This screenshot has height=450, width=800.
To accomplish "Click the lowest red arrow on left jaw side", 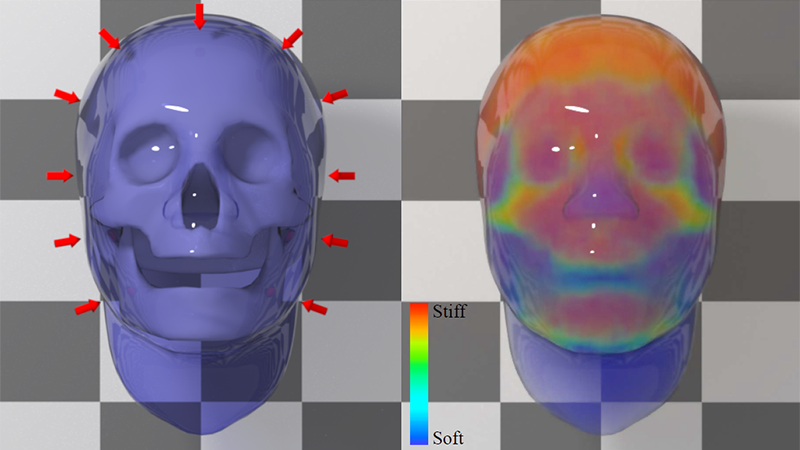I will (x=87, y=307).
